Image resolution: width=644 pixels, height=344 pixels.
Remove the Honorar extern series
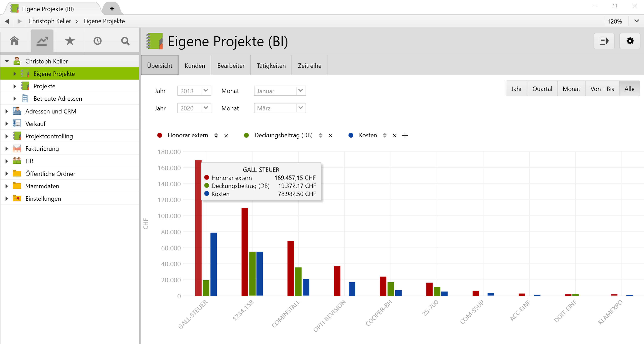pyautogui.click(x=226, y=136)
